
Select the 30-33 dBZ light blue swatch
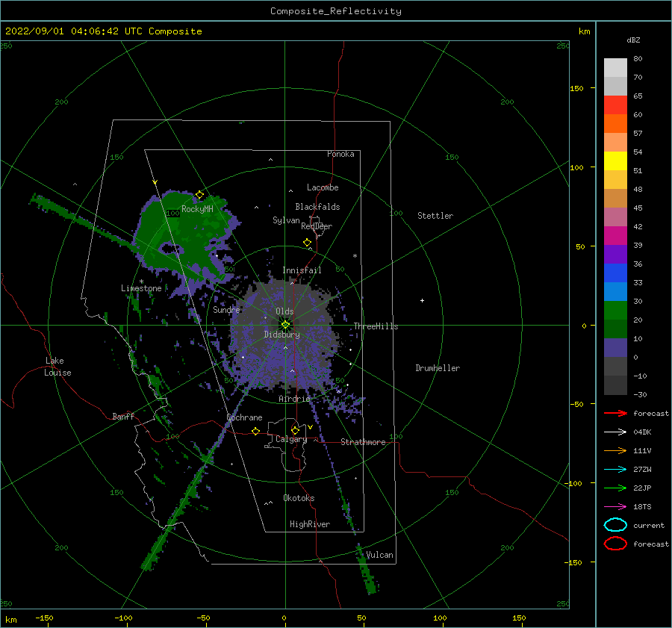[615, 291]
